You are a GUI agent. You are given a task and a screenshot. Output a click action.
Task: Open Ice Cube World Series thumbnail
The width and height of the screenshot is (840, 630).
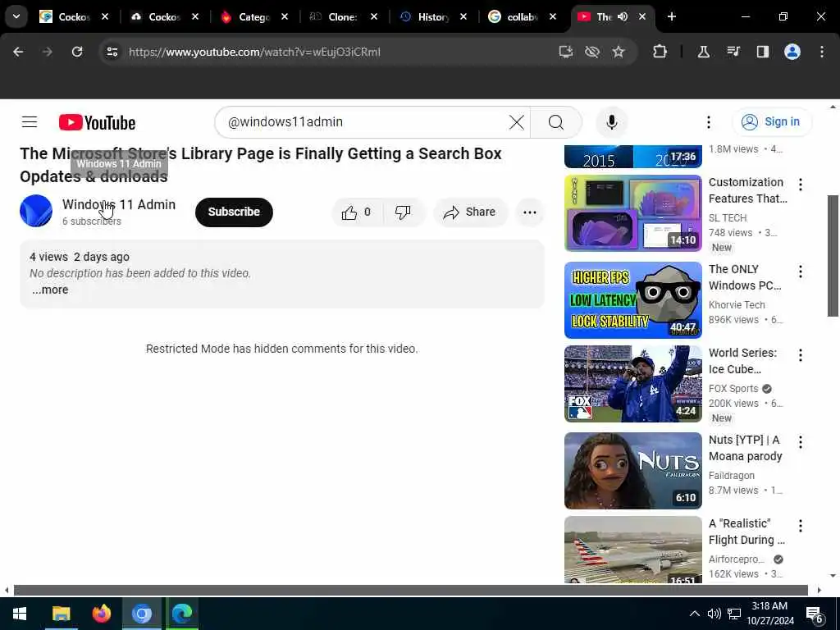point(632,384)
